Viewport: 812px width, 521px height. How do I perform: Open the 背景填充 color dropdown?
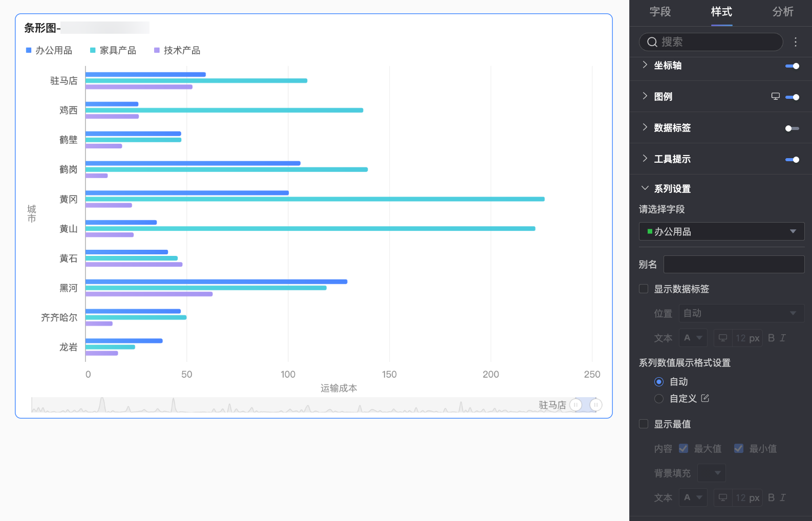(711, 473)
